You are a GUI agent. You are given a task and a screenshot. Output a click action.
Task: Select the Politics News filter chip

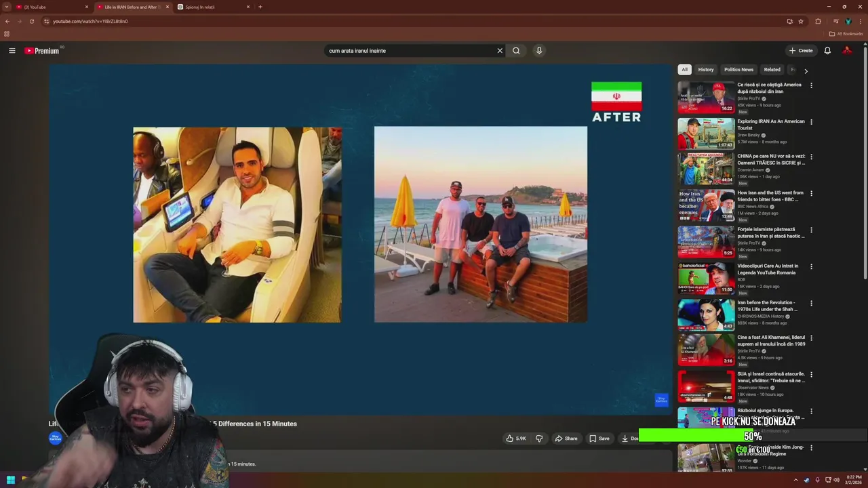click(738, 70)
